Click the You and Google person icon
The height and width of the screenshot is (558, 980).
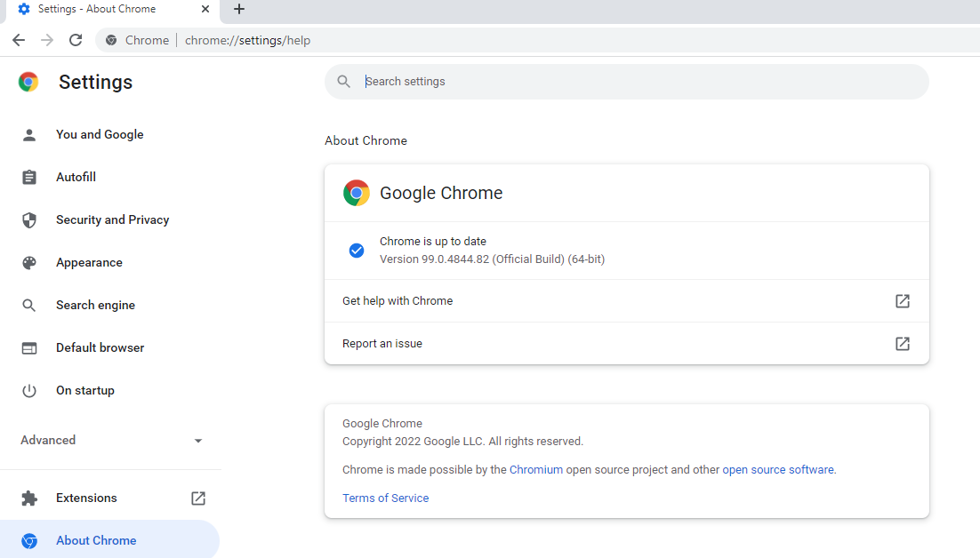(x=29, y=135)
